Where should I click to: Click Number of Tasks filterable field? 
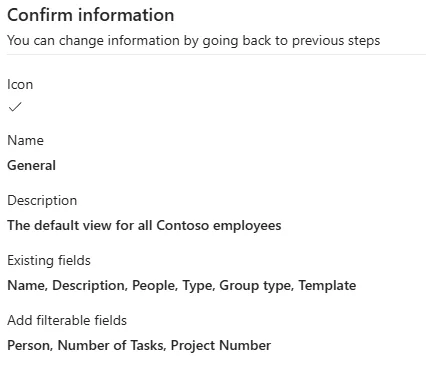pos(111,346)
